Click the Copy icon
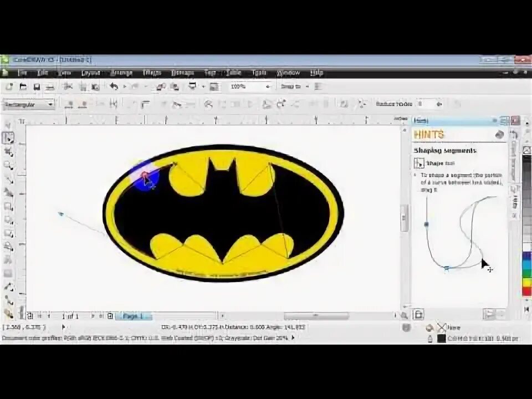 coord(83,87)
